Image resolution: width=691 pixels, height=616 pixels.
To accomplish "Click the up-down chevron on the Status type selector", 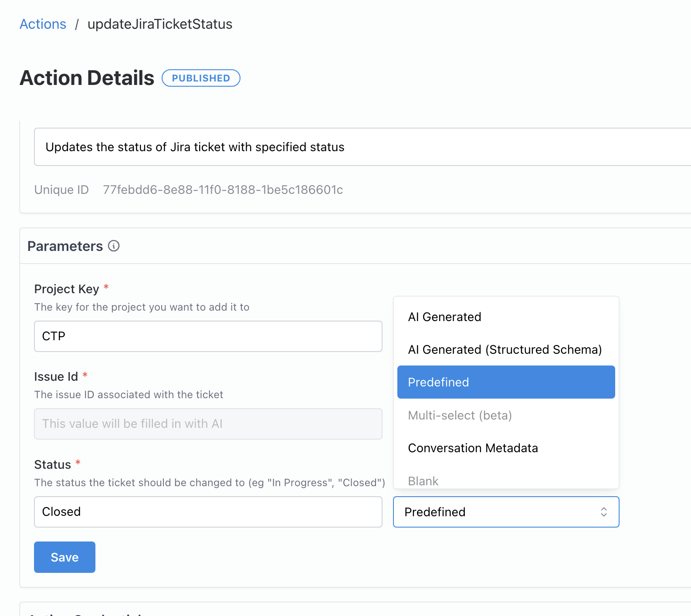I will (603, 512).
